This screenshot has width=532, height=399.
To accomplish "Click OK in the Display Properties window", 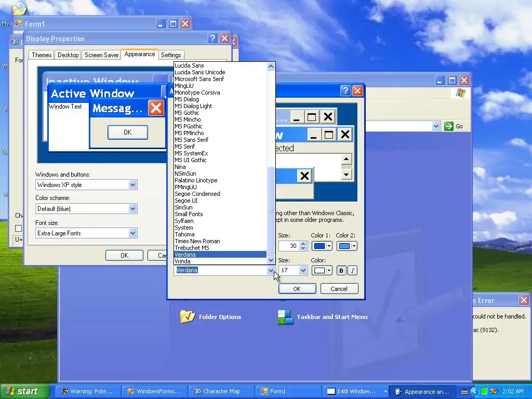I will 124,256.
